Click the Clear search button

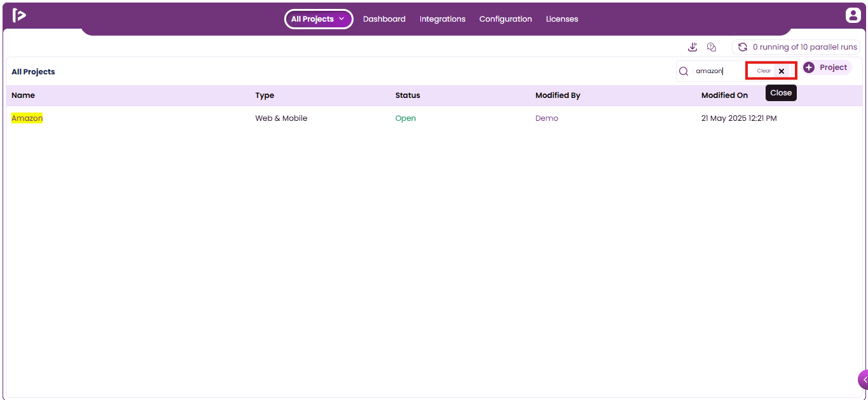[764, 71]
